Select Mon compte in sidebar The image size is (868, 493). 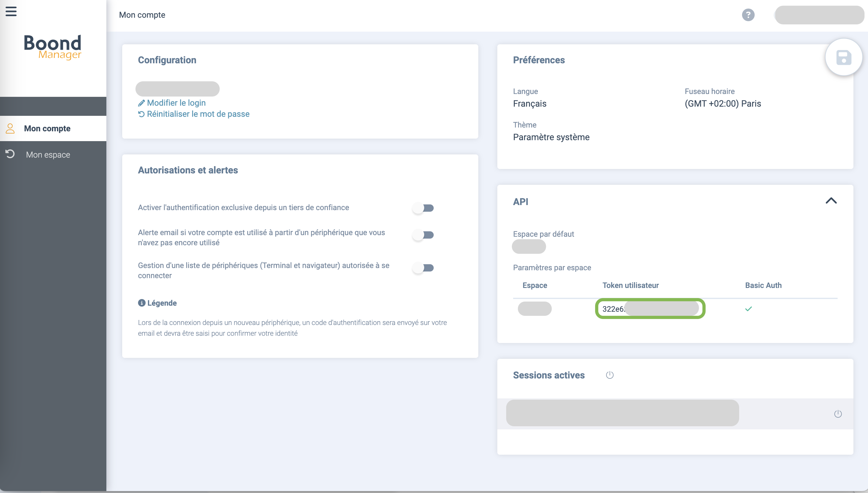pos(47,128)
